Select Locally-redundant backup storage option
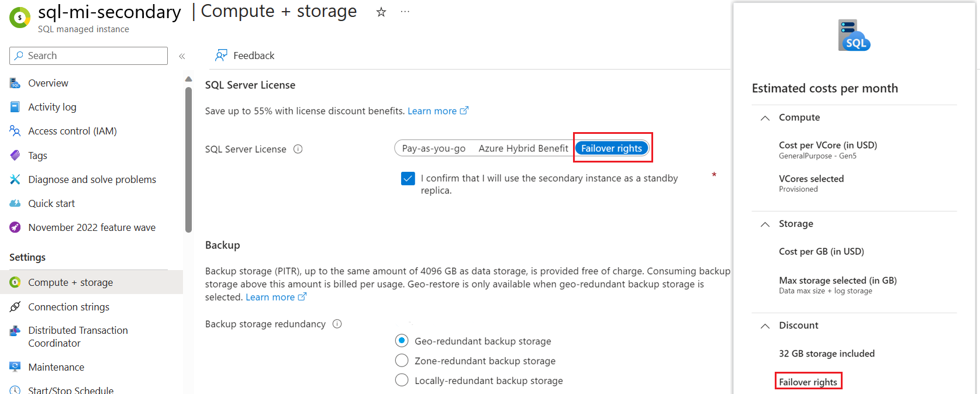980x394 pixels. click(402, 381)
